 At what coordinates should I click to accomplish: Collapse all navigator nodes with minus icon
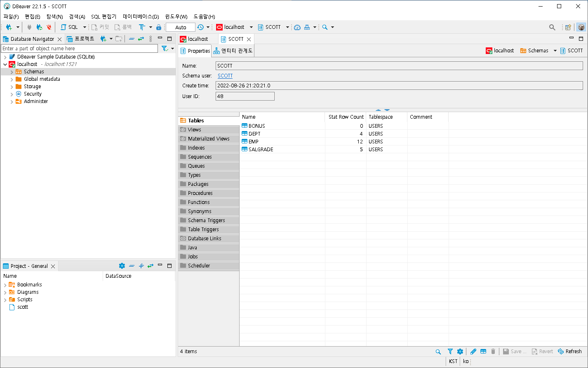[x=132, y=39]
